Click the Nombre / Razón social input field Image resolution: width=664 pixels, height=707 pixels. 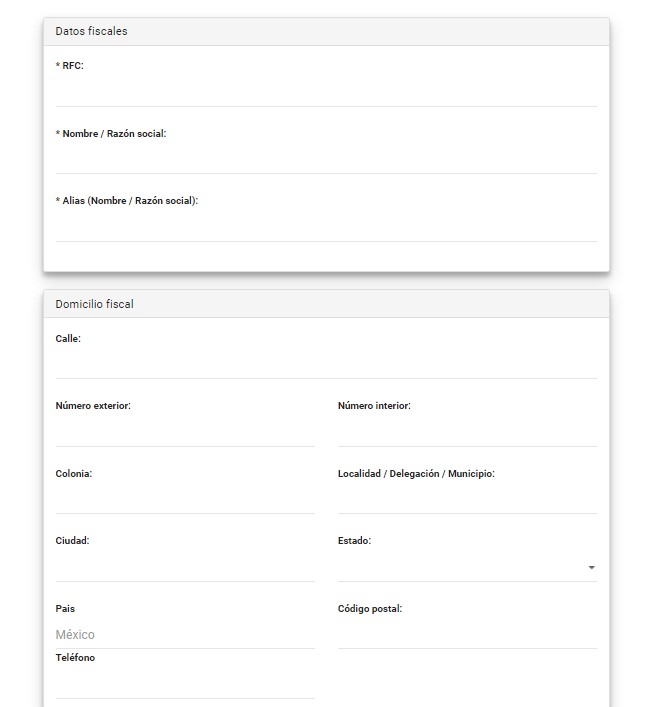tap(326, 161)
